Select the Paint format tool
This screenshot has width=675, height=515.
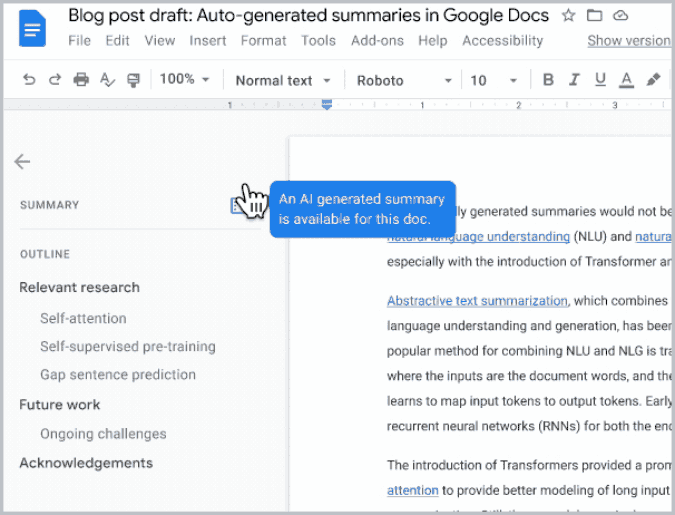[x=133, y=80]
